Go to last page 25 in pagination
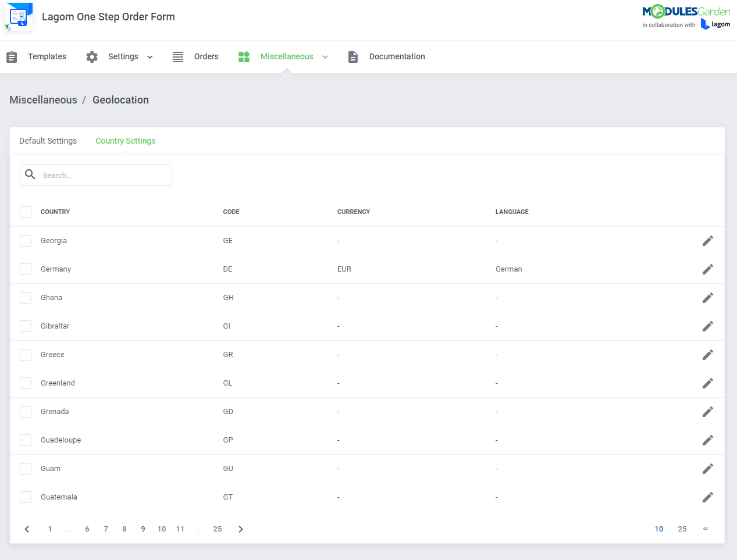This screenshot has width=737, height=560. pos(218,529)
